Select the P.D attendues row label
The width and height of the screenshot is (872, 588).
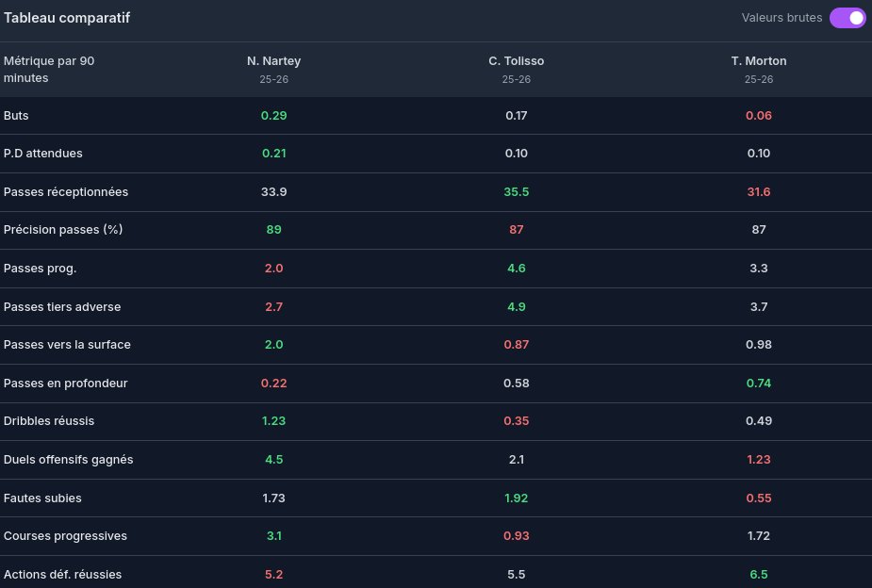43,154
